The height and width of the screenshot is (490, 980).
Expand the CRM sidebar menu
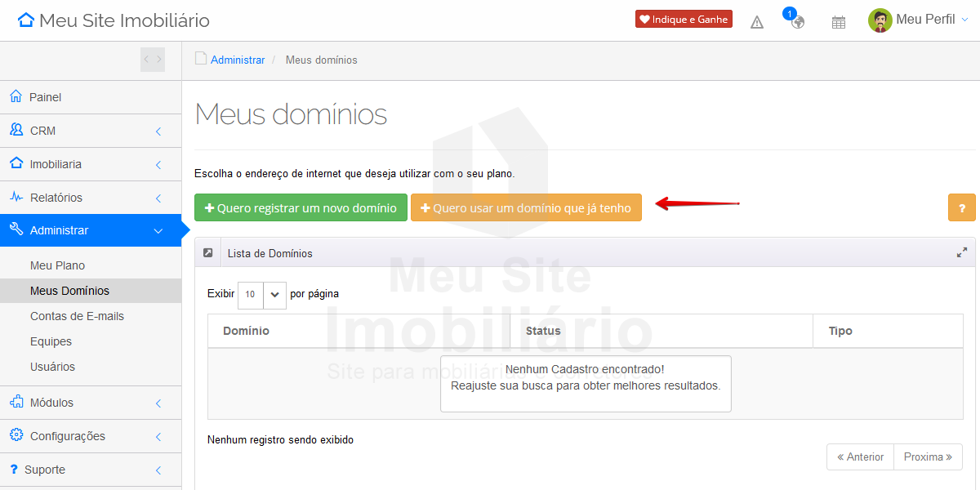(x=90, y=131)
